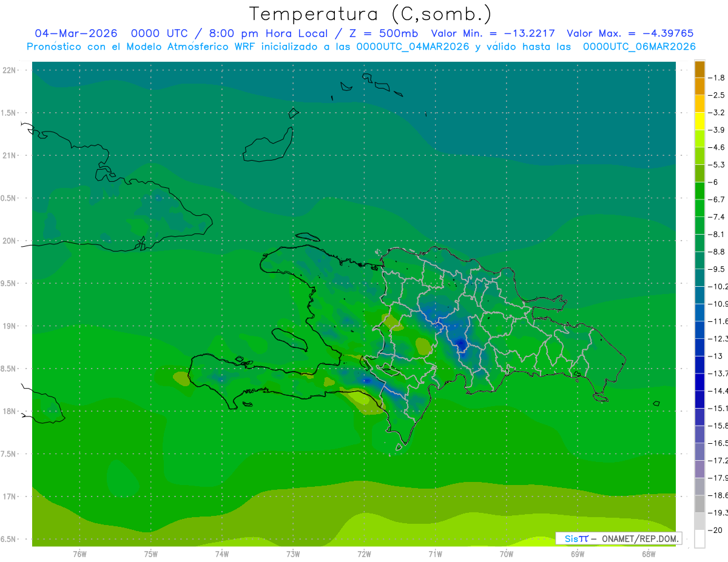Image resolution: width=728 pixels, height=562 pixels.
Task: Click the 19N latitude axis label
Action: 10,326
